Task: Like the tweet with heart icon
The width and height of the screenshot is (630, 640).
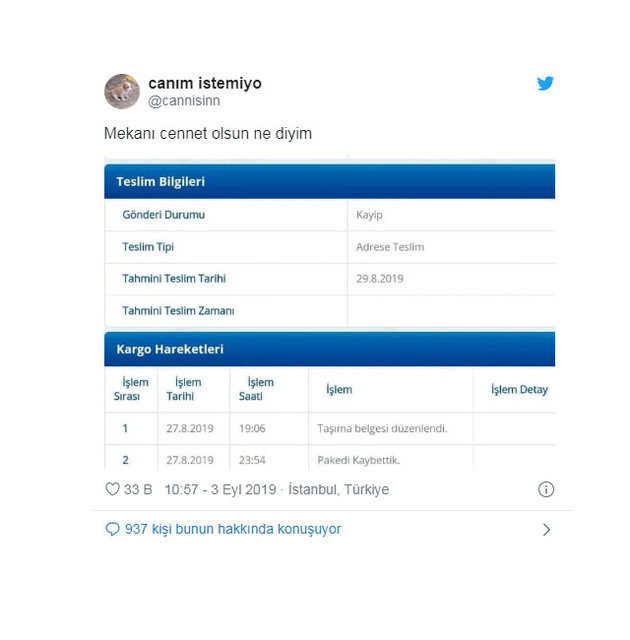Action: click(112, 489)
